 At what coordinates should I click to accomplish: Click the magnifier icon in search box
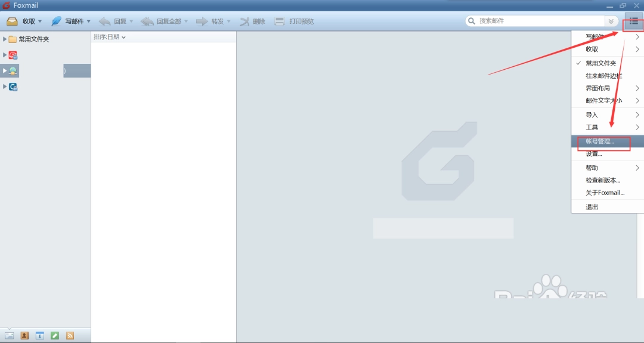pyautogui.click(x=472, y=21)
